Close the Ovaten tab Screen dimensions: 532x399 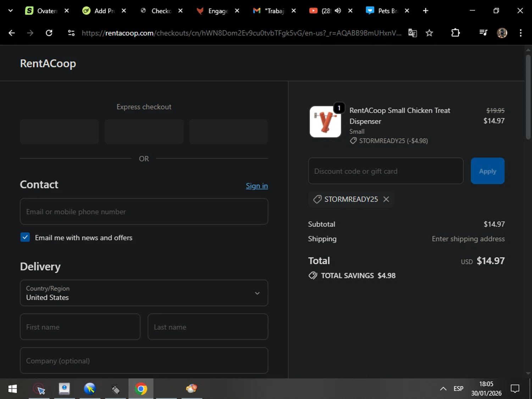[67, 11]
